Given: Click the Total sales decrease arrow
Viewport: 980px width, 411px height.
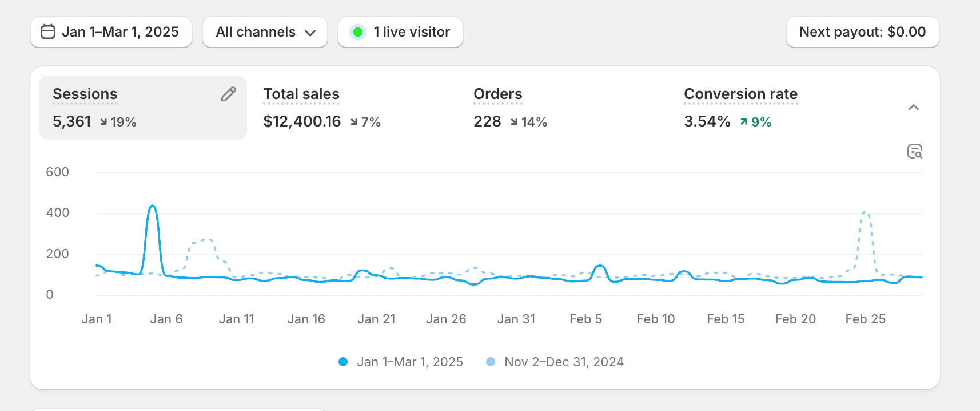Looking at the screenshot, I should coord(354,122).
